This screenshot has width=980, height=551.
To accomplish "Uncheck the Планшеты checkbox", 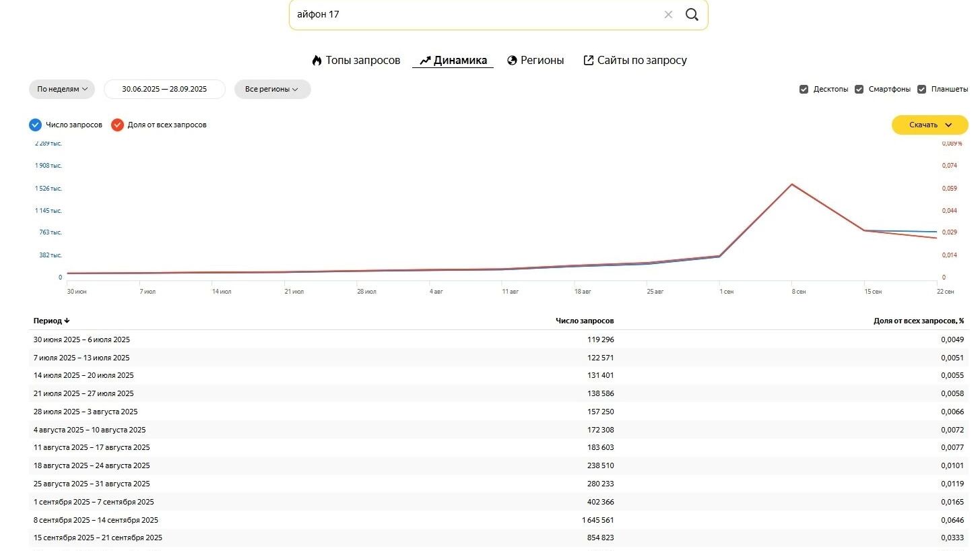I will 921,90.
